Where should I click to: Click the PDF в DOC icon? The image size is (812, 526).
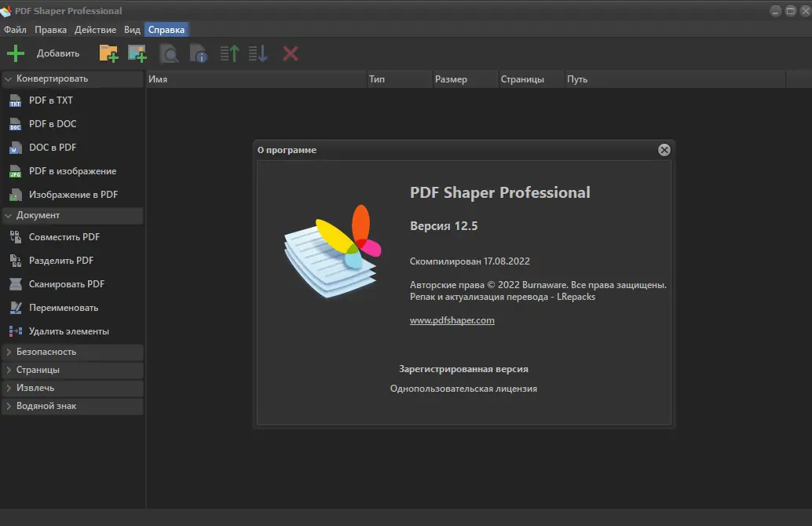tap(16, 124)
